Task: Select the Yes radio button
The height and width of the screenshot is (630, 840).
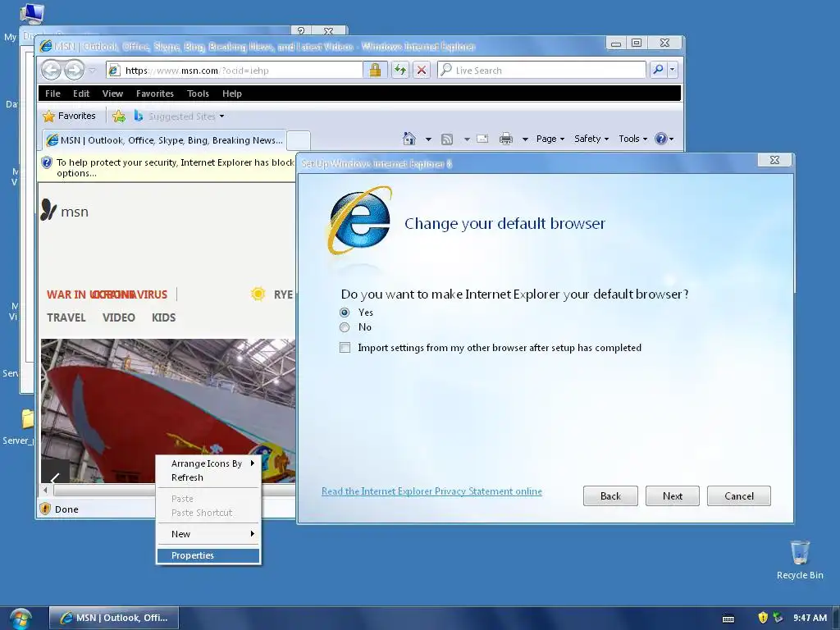Action: pyautogui.click(x=345, y=313)
